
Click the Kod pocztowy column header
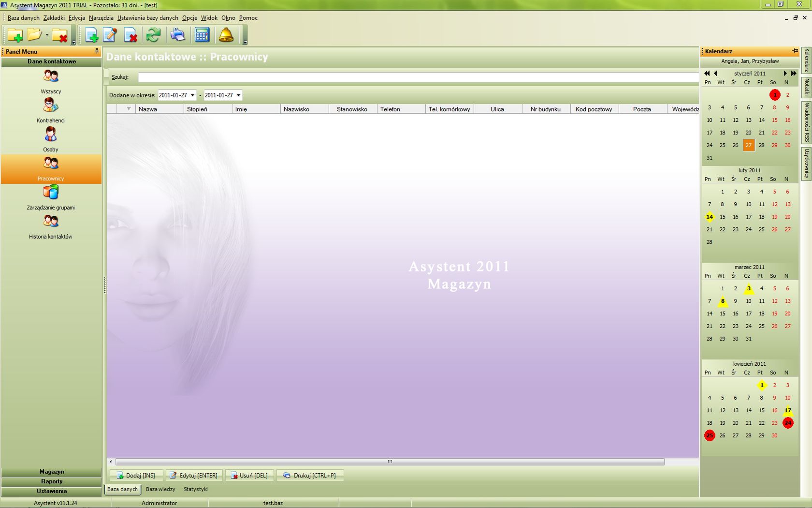(x=594, y=109)
